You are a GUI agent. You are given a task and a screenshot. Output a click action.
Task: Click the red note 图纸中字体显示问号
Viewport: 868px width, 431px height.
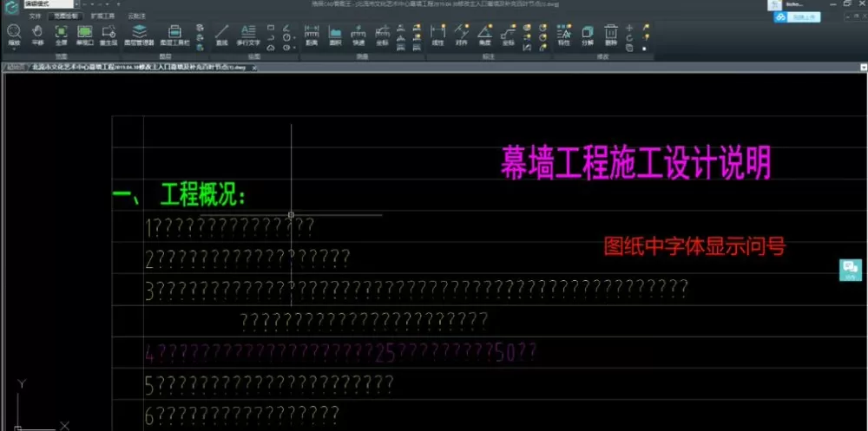click(694, 246)
